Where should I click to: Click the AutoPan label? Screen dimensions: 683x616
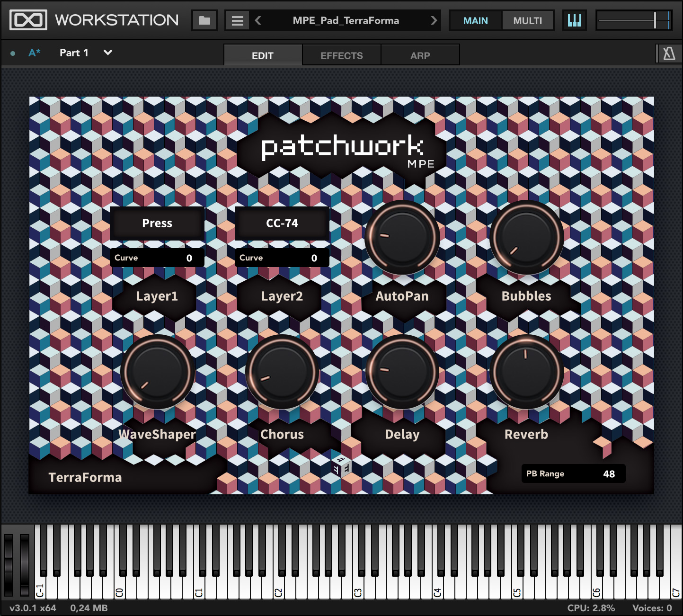tap(402, 296)
